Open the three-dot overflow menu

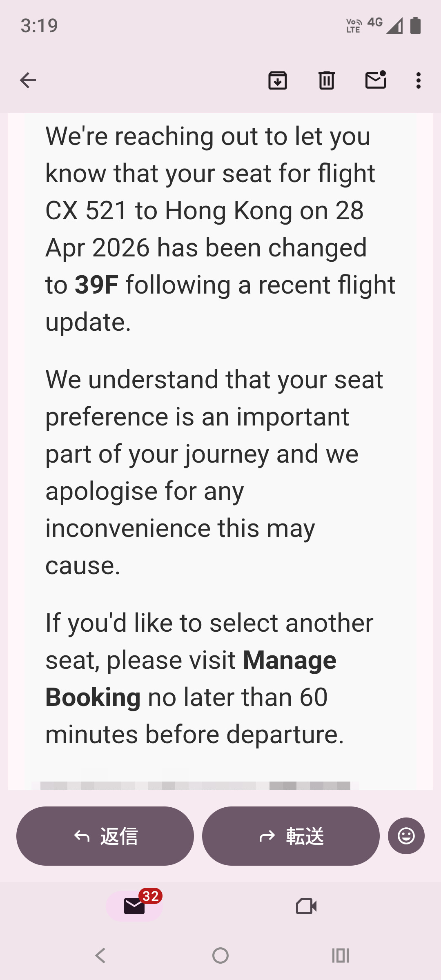[418, 80]
